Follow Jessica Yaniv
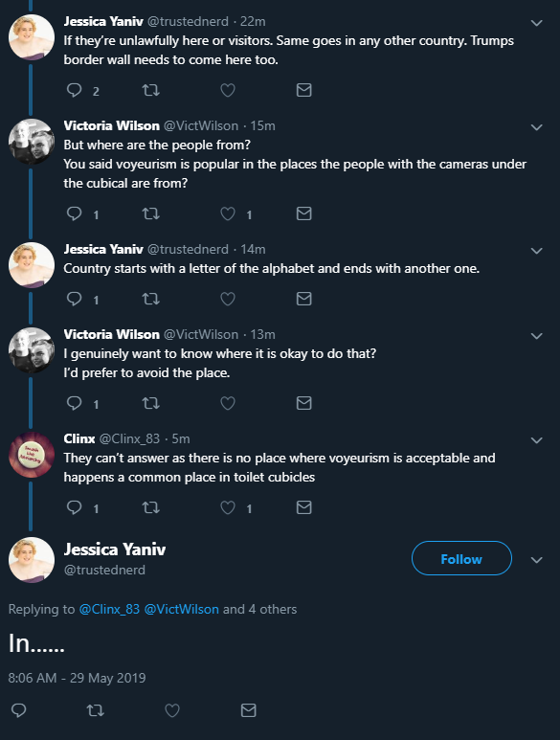The height and width of the screenshot is (740, 560). [x=461, y=558]
